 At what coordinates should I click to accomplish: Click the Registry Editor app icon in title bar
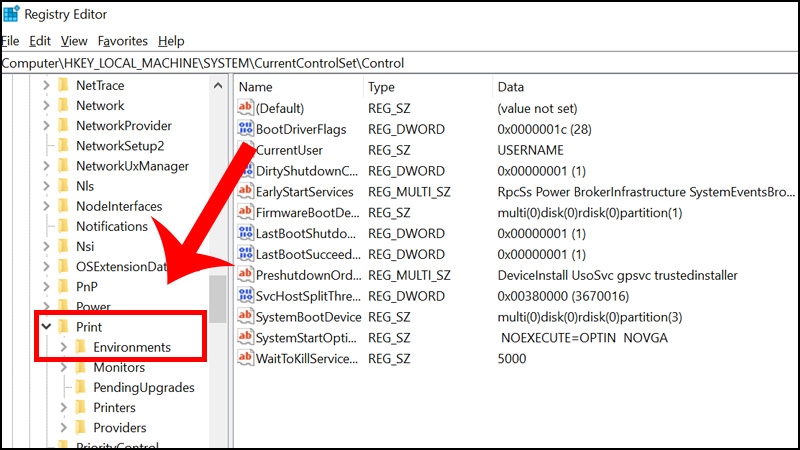click(x=11, y=14)
